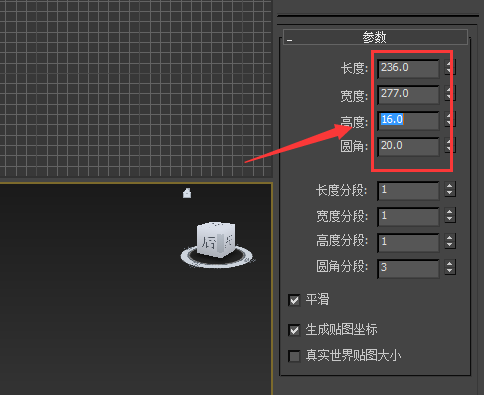The width and height of the screenshot is (484, 395).
Task: Click the 长度分段 label
Action: 342,191
